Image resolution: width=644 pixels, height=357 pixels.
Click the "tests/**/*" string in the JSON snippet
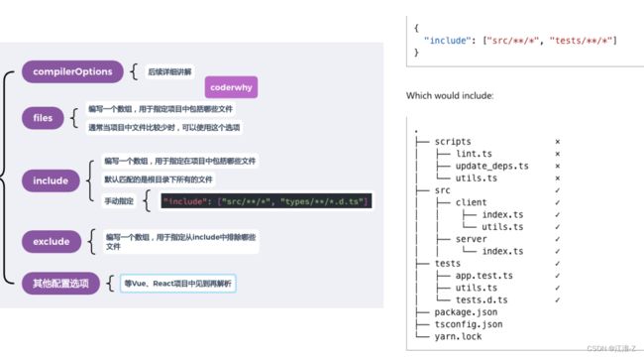tap(582, 41)
